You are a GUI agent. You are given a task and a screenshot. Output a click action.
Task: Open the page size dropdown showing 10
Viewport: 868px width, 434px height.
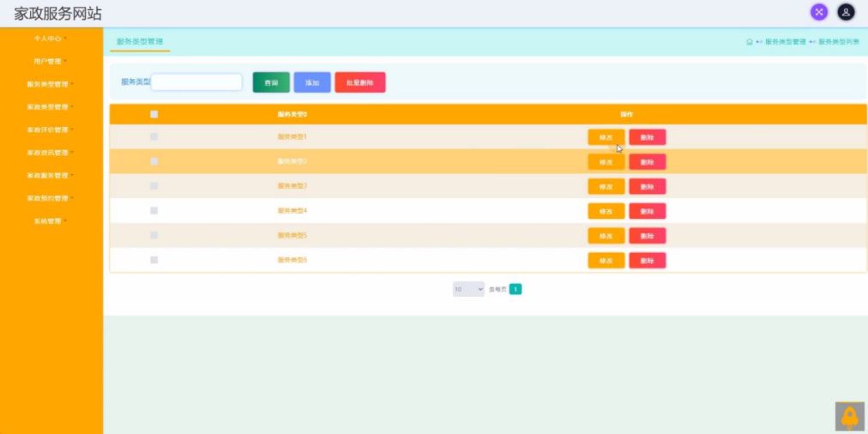pos(468,289)
